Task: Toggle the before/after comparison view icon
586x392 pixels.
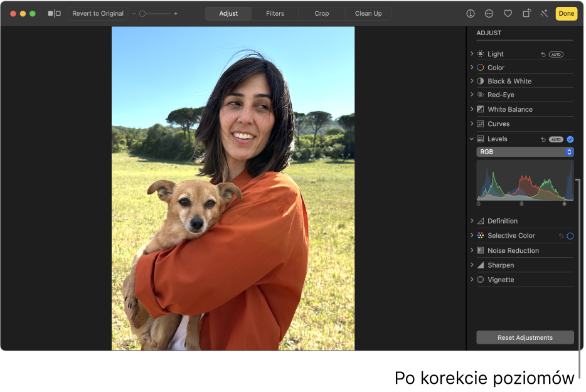Action: 55,13
